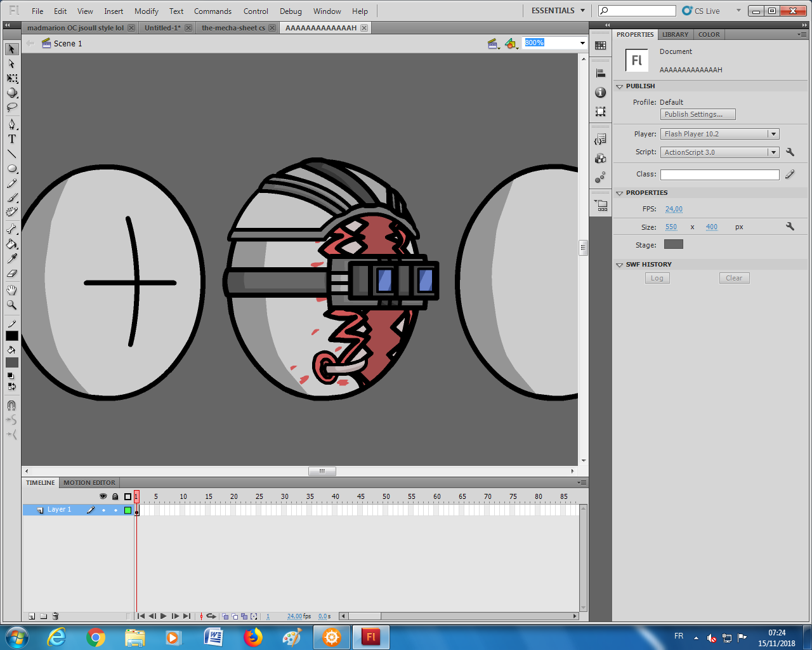Select the Brush tool
The width and height of the screenshot is (812, 650).
coord(11,198)
